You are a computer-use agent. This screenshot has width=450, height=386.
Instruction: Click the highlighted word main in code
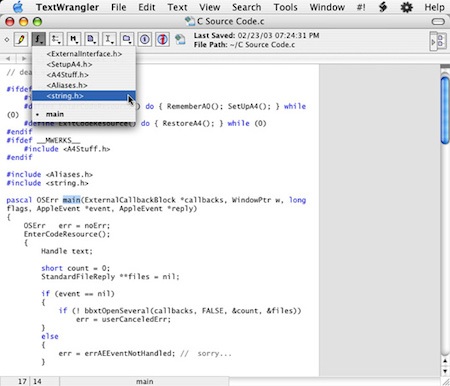pyautogui.click(x=72, y=200)
